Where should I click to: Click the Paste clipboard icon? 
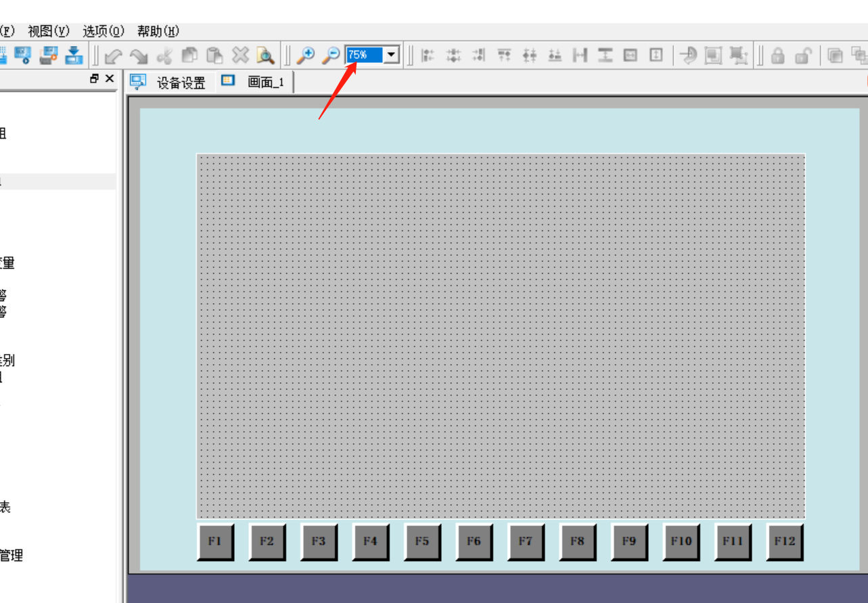coord(214,55)
